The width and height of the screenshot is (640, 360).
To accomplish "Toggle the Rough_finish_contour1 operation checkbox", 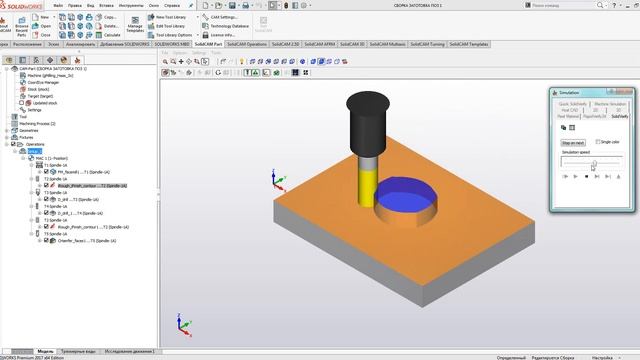I will [x=46, y=227].
